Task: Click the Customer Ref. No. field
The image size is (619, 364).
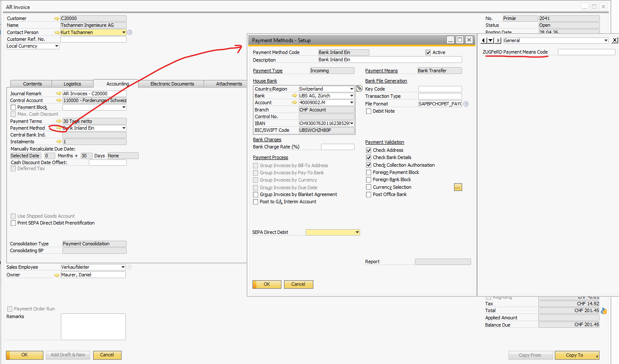Action: click(x=94, y=39)
